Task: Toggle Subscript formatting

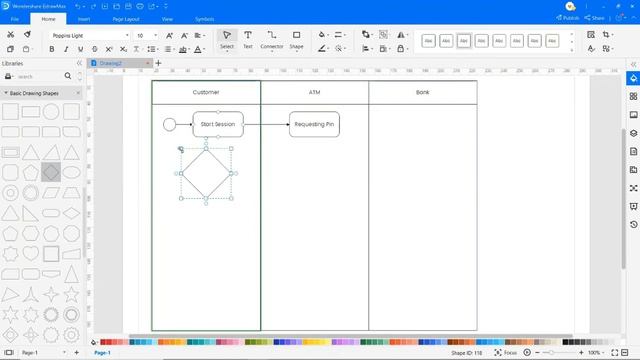Action: tap(123, 49)
